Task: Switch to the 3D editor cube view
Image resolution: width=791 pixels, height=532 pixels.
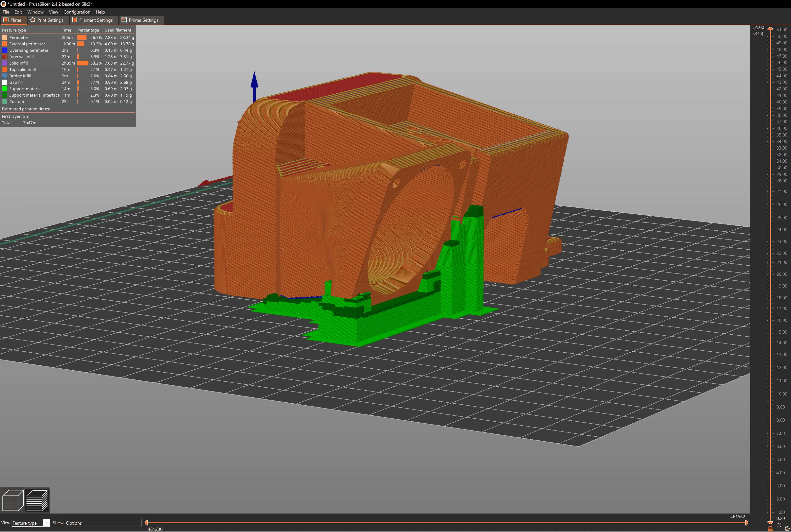Action: tap(13, 500)
